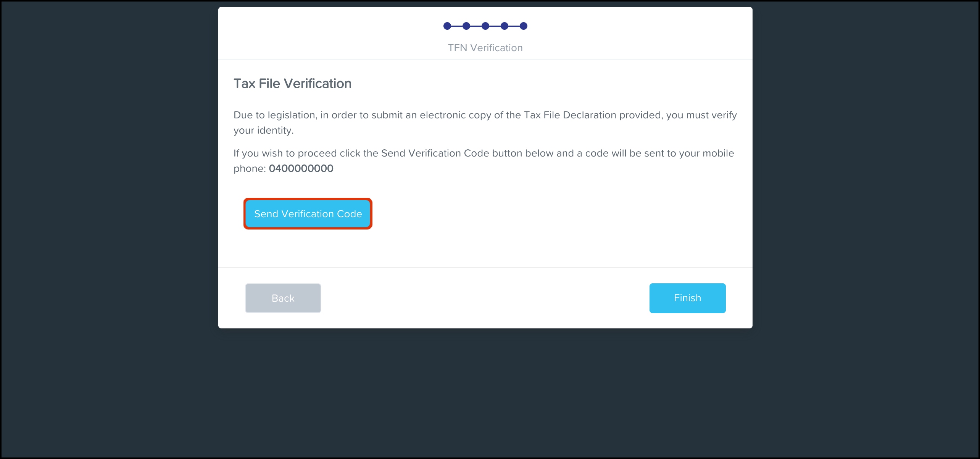Click "Send Verification Code" in the instruction sentence
This screenshot has height=459, width=980.
coord(435,154)
